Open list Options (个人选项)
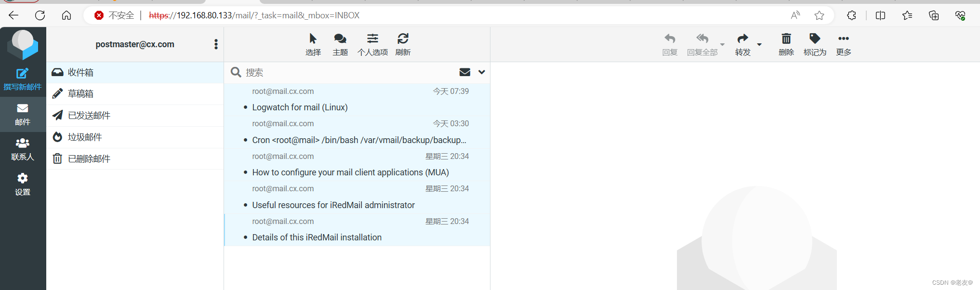 (372, 44)
